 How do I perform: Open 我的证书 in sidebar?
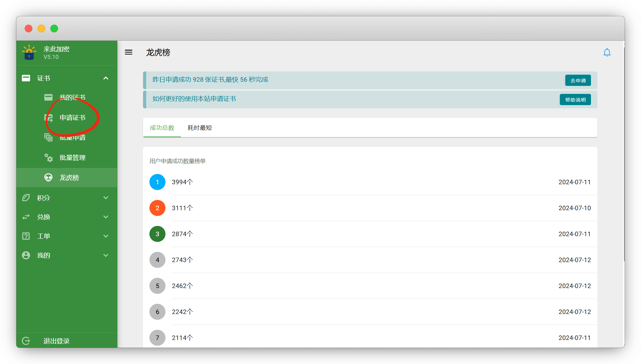tap(72, 97)
